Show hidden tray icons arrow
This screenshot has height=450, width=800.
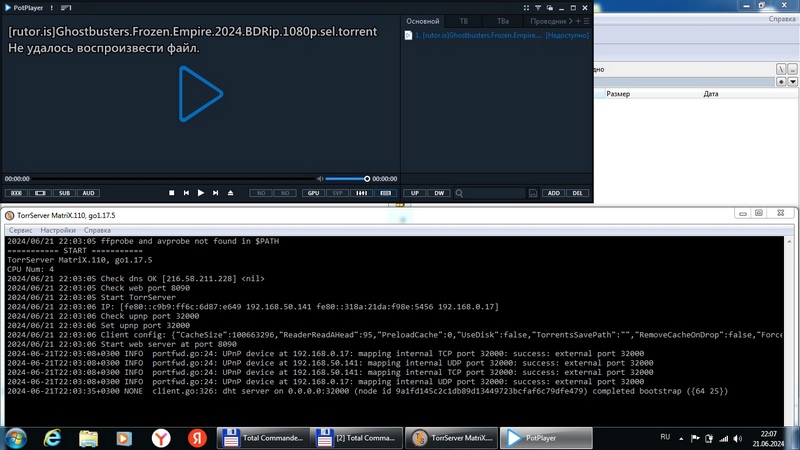pos(681,438)
